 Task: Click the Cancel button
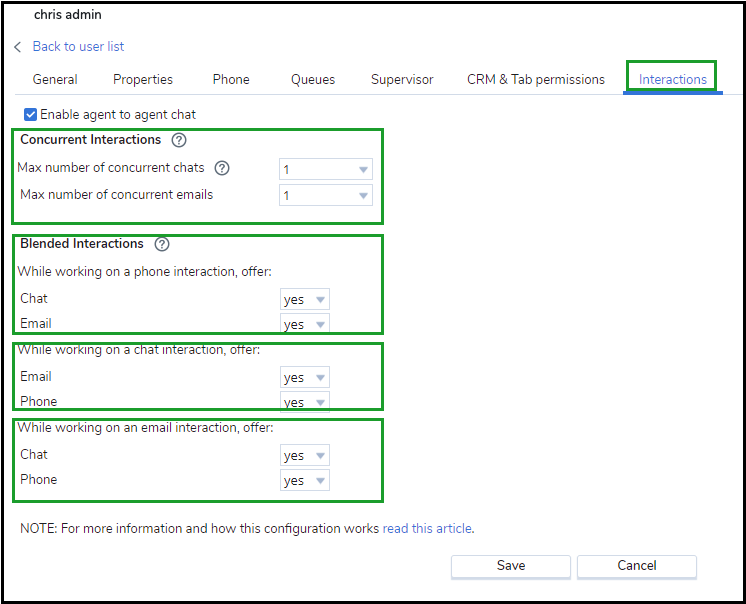(x=637, y=566)
